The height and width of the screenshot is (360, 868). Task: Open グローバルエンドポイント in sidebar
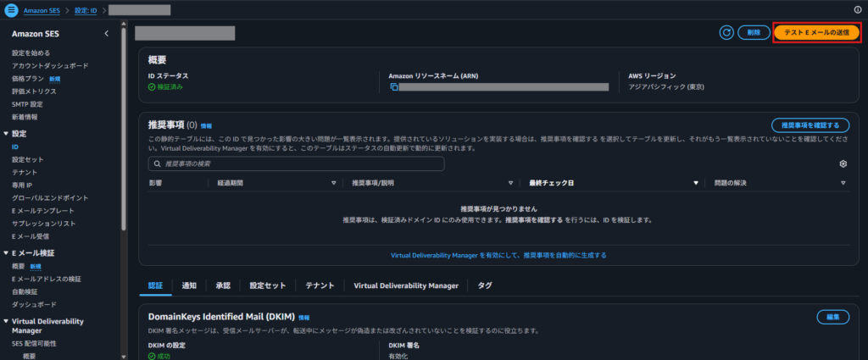tap(50, 198)
